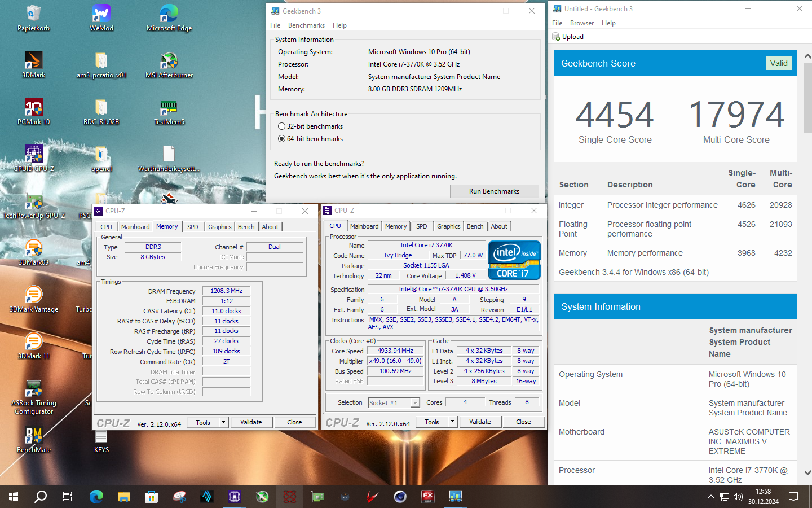The height and width of the screenshot is (508, 812).
Task: Click the Run Benchmarks button
Action: pos(494,191)
